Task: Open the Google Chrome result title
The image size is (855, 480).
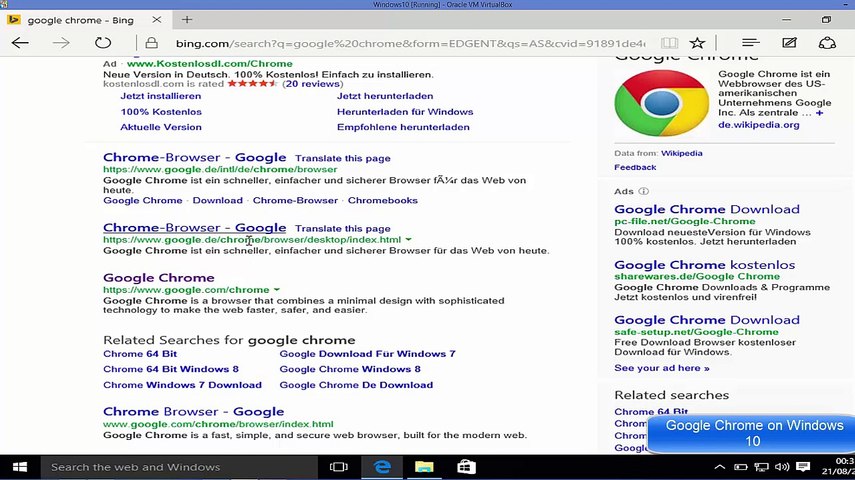Action: (159, 278)
